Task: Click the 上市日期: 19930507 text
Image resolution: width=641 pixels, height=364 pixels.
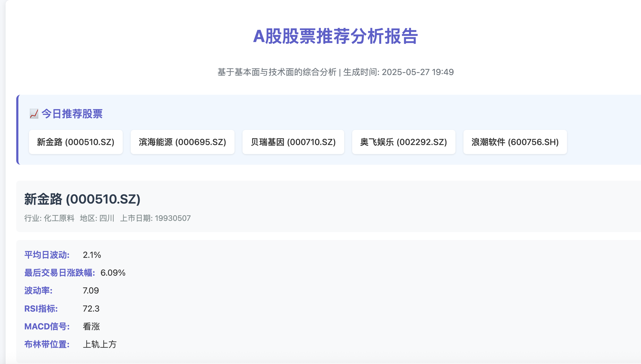Action: pos(155,218)
